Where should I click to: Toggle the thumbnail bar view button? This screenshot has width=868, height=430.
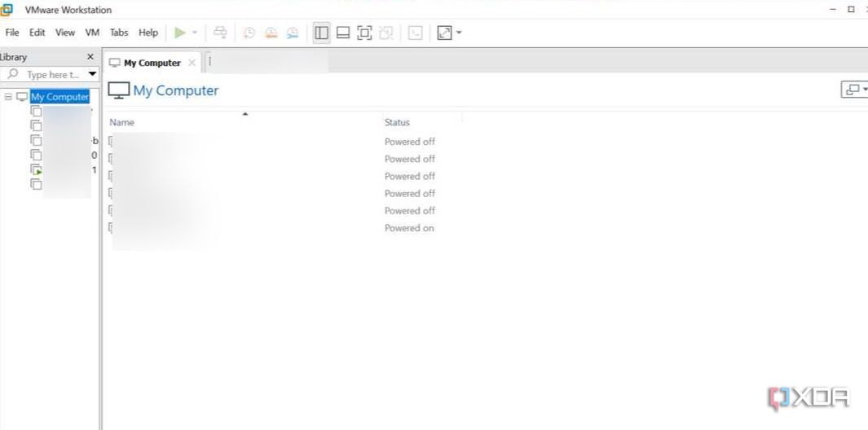[x=343, y=33]
